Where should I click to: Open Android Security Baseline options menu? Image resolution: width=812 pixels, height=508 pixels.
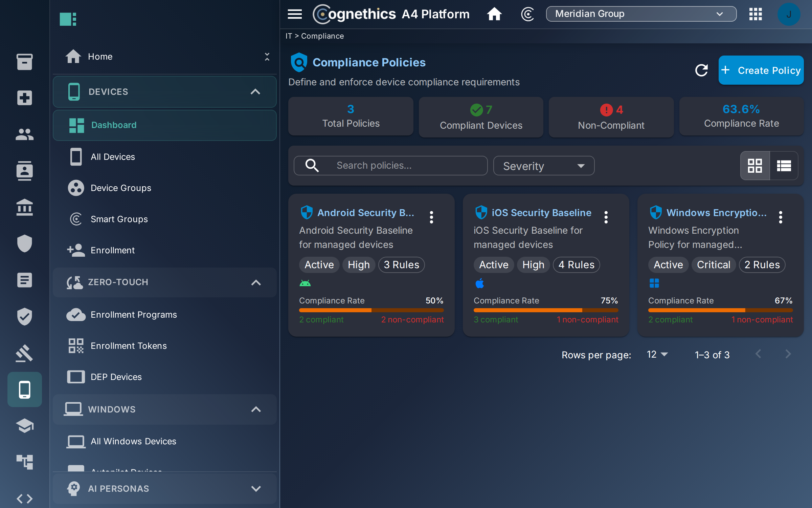431,217
